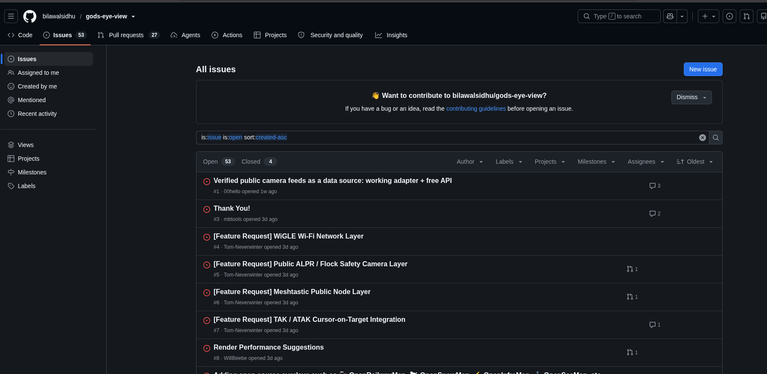Open issue 'Verified public camera feeds as a data source'
This screenshot has width=767, height=374.
pos(333,180)
